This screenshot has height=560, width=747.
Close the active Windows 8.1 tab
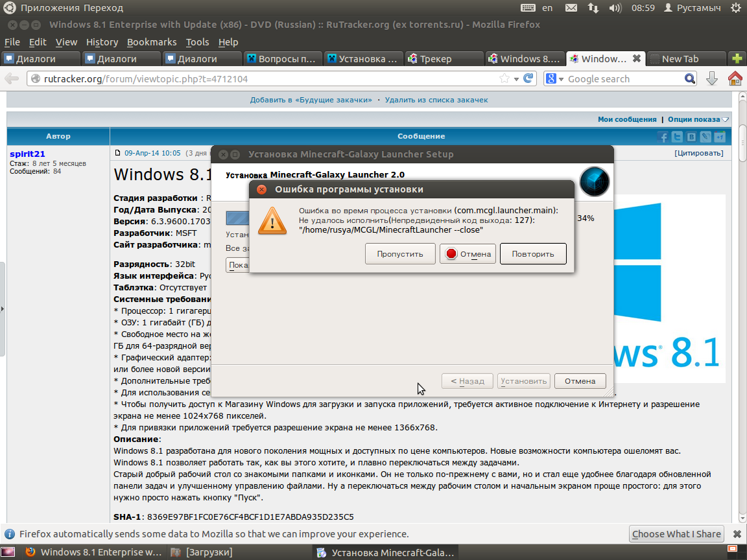click(637, 58)
